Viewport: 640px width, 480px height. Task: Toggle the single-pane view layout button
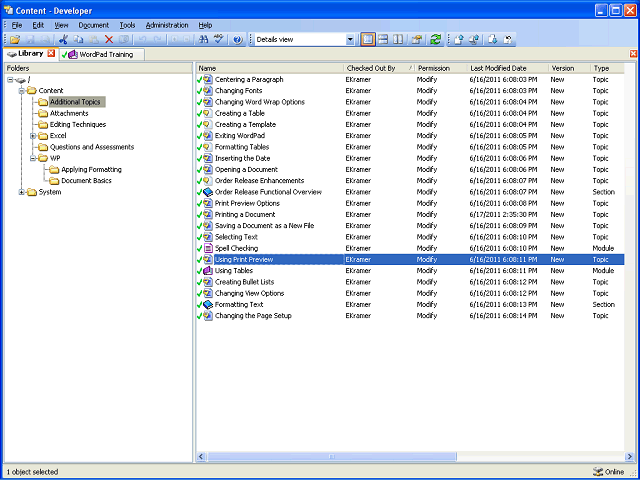[x=368, y=40]
